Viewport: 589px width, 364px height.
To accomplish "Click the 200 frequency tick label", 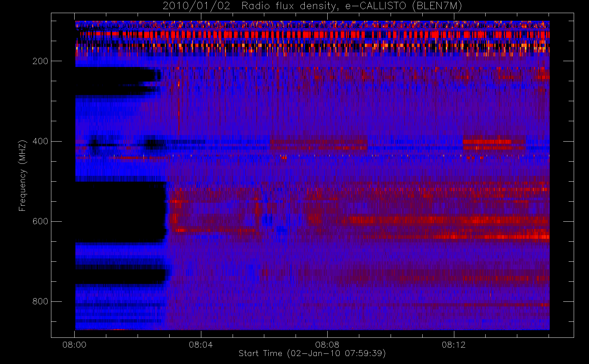I will [x=40, y=61].
